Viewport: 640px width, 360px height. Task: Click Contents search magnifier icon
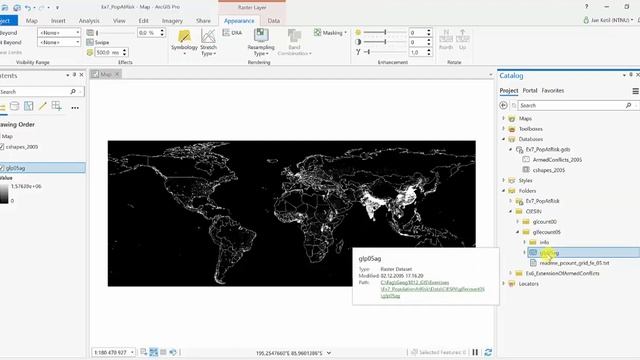tap(73, 91)
